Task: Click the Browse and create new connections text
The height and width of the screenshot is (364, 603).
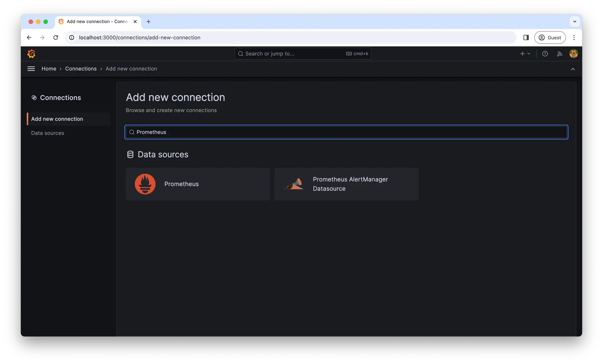Action: [x=171, y=110]
